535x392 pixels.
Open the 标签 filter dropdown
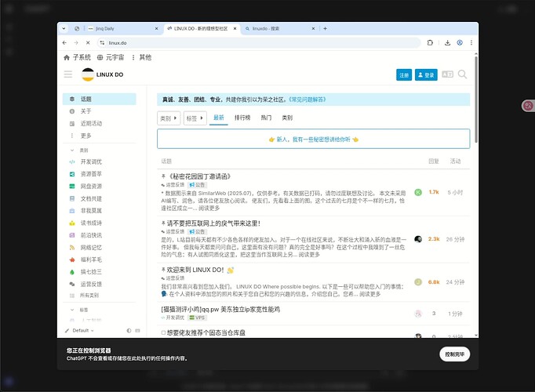tap(195, 118)
